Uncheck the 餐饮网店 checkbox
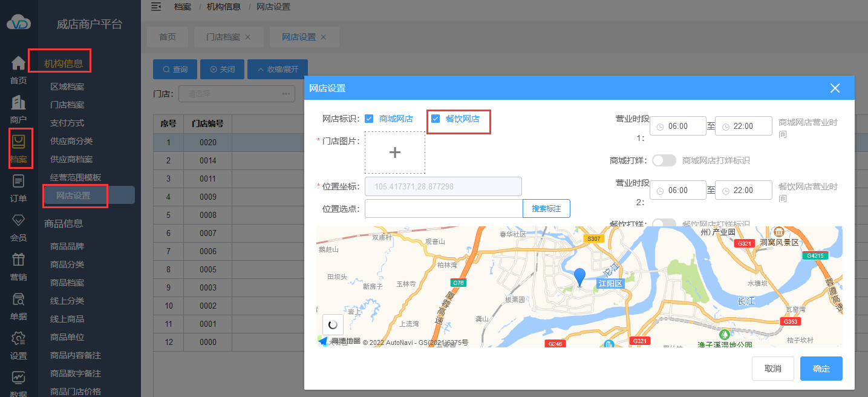This screenshot has height=397, width=868. (436, 119)
